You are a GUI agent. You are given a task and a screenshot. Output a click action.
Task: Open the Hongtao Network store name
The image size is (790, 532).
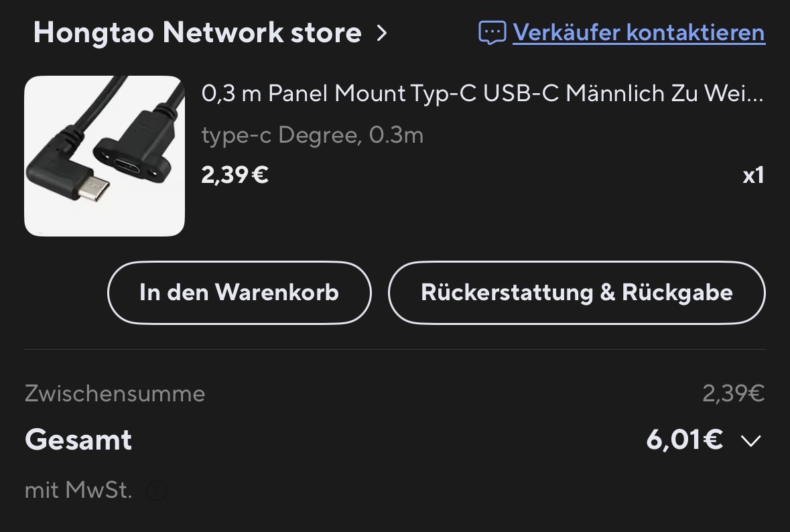[x=197, y=33]
